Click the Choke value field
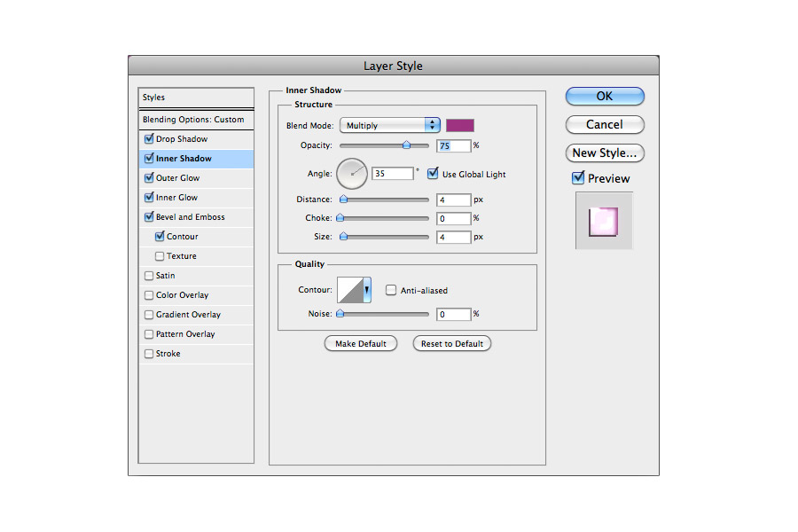Viewport: 798px width, 532px height. [x=453, y=218]
